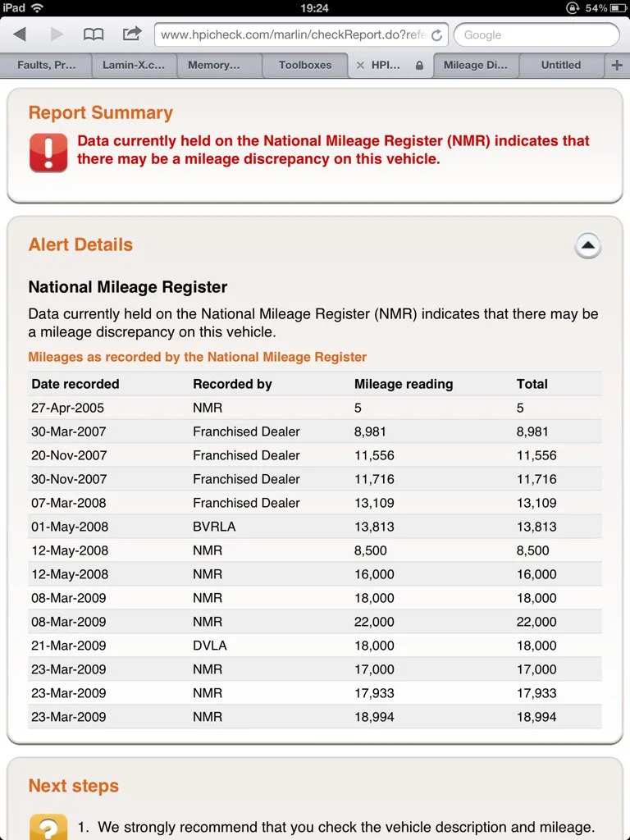Tap the yellow question mark icon
630x840 pixels.
pos(48,827)
